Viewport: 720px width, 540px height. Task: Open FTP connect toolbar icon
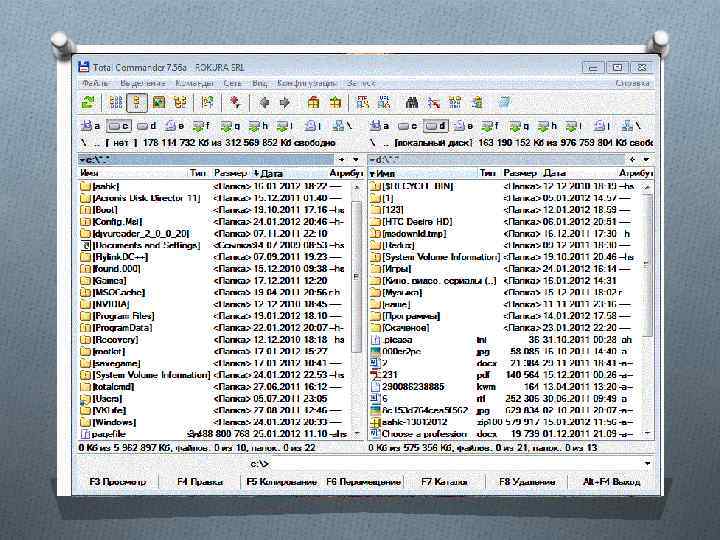click(362, 102)
